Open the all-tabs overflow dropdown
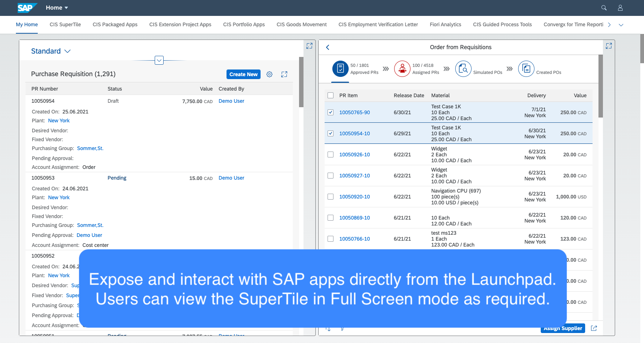The image size is (644, 343). (x=621, y=25)
